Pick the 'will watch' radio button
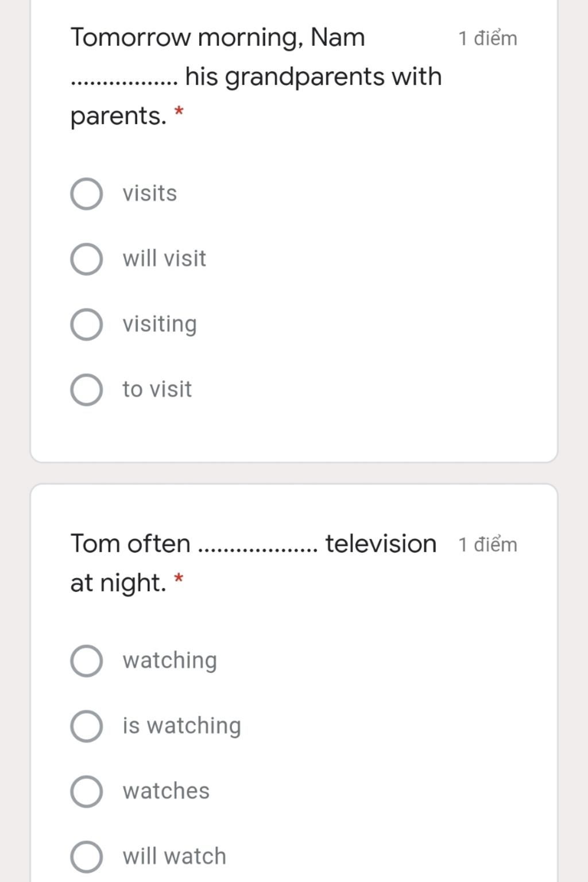The image size is (588, 882). click(x=87, y=857)
